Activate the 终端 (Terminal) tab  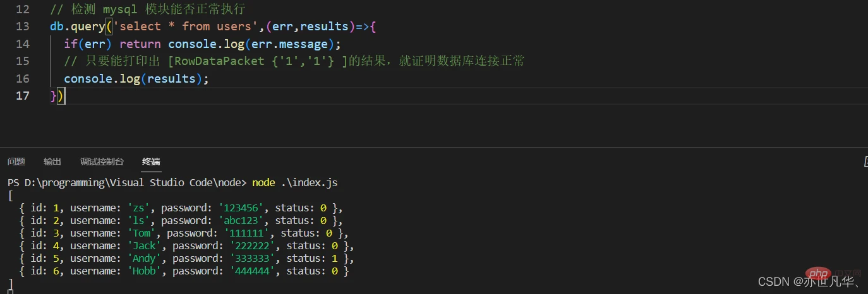pos(151,162)
